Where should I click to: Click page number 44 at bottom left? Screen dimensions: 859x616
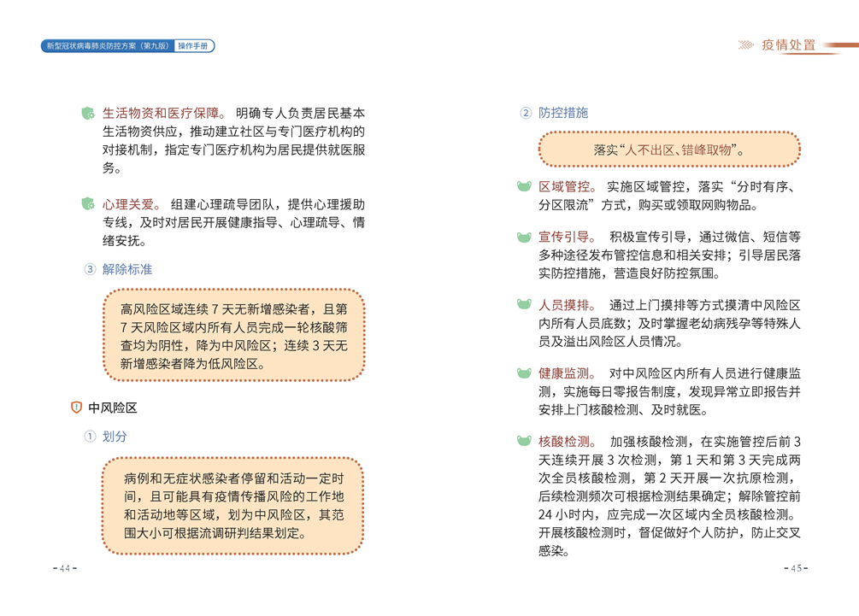coord(64,569)
